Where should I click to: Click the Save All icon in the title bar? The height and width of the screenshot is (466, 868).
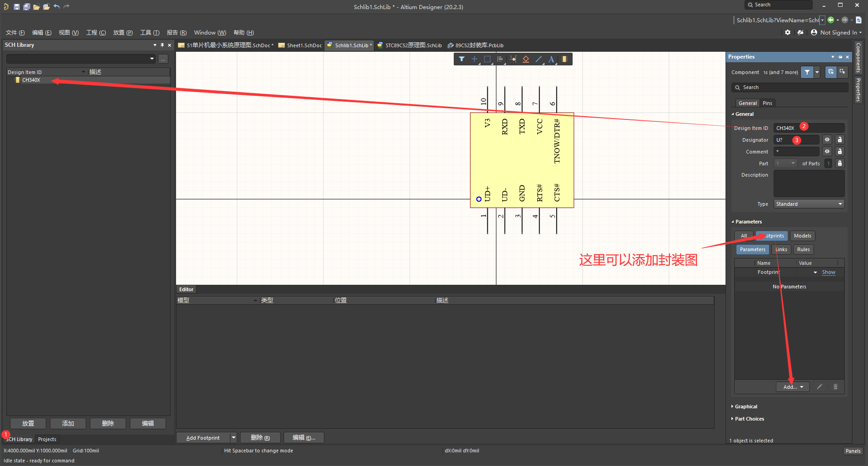tap(26, 6)
